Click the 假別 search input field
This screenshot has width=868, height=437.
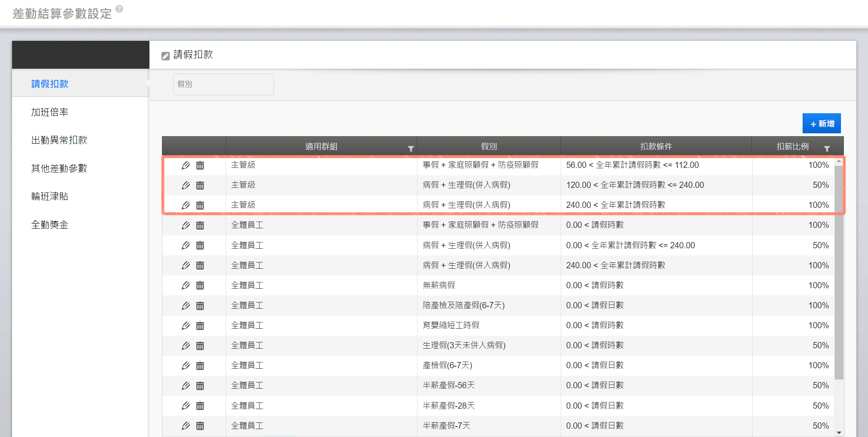coord(223,85)
